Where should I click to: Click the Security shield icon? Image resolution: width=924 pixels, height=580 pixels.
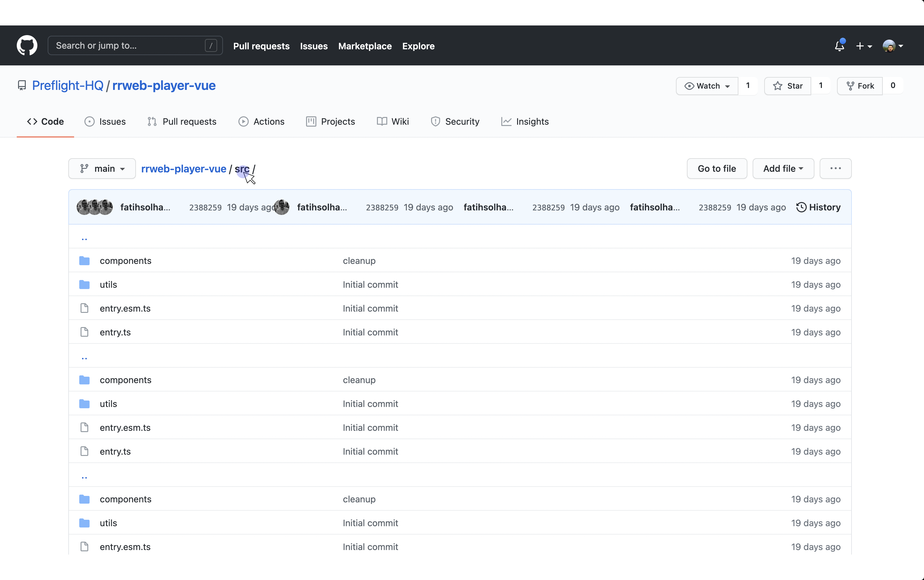[x=435, y=121]
